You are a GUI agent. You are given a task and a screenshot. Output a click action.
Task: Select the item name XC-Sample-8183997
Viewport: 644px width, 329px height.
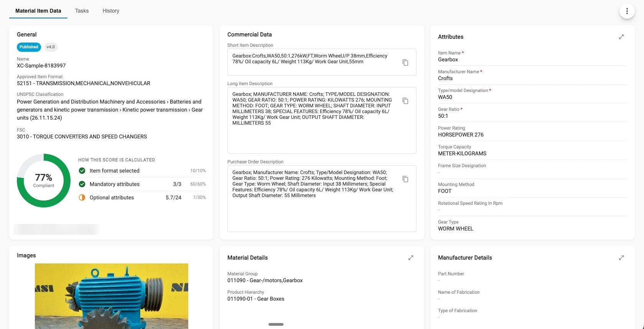[x=41, y=66]
